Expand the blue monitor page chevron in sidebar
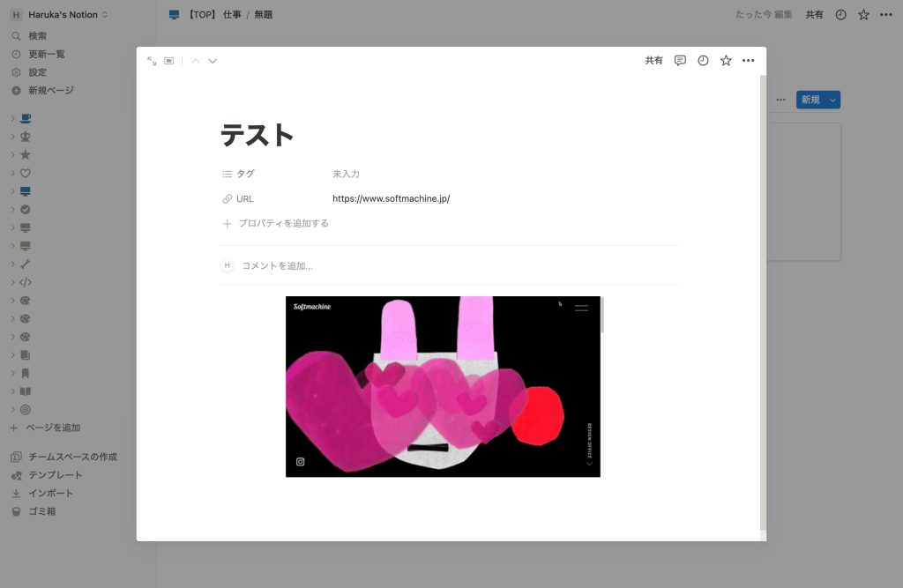The image size is (903, 588). (x=12, y=191)
